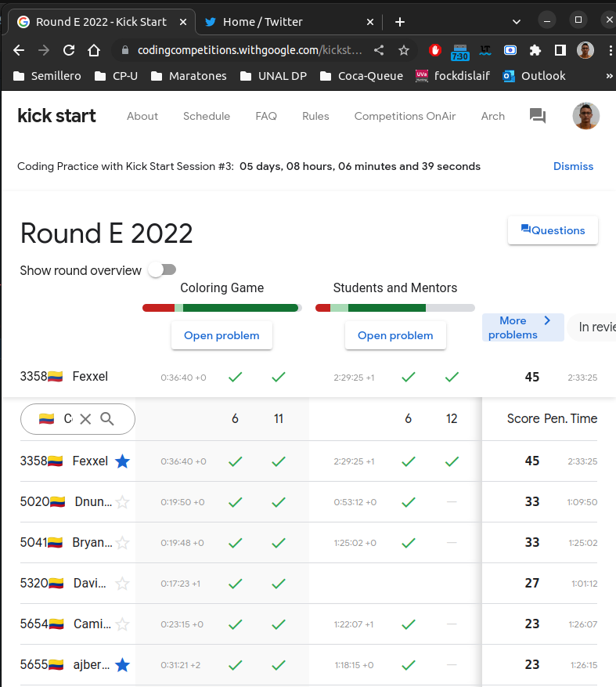Unstar Fexxel in the scoreboard list
This screenshot has height=687, width=616.
click(123, 461)
